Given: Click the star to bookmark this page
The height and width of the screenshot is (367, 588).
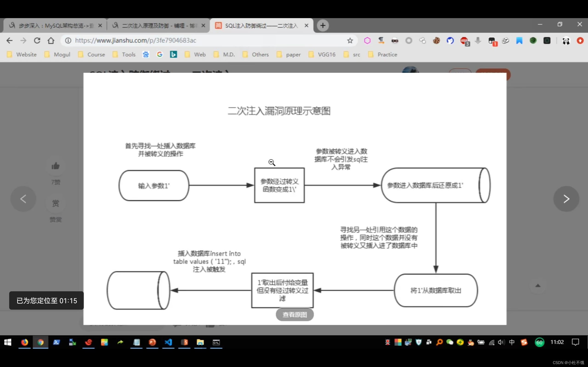Looking at the screenshot, I should (x=350, y=41).
